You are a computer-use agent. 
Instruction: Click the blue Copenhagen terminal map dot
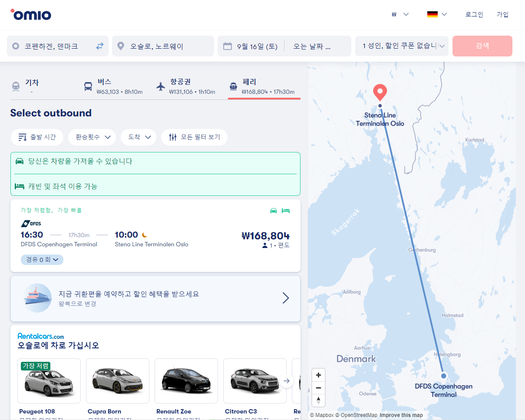point(443,376)
